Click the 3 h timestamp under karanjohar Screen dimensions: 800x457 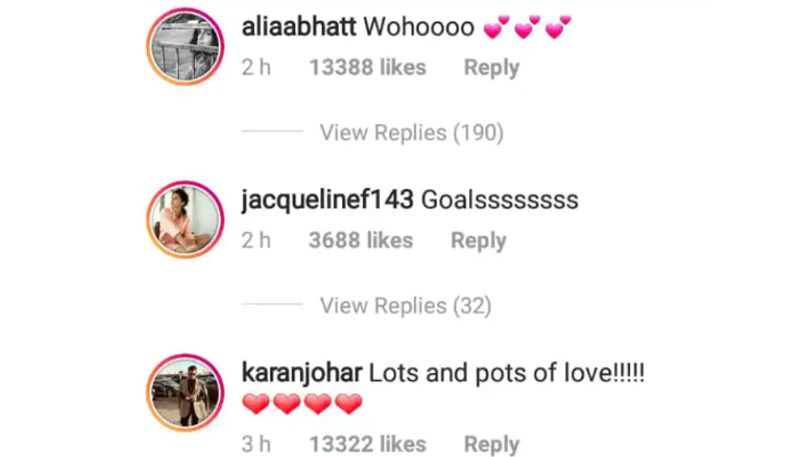tap(256, 444)
